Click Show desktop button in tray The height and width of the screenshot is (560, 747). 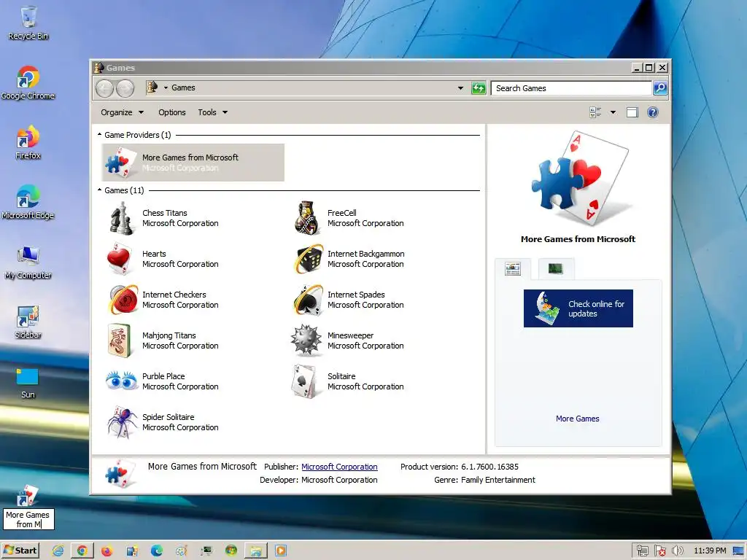[738, 551]
